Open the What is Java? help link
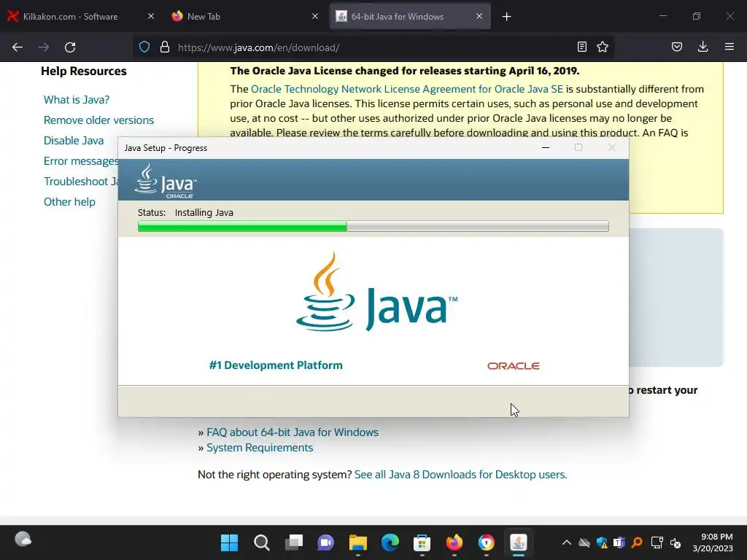This screenshot has height=560, width=747. (x=76, y=99)
